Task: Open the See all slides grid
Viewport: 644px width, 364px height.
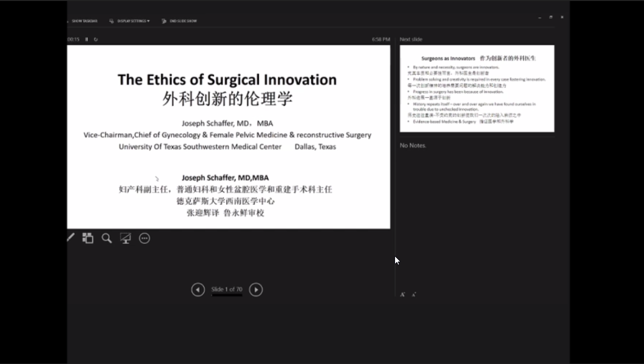Action: [x=87, y=238]
